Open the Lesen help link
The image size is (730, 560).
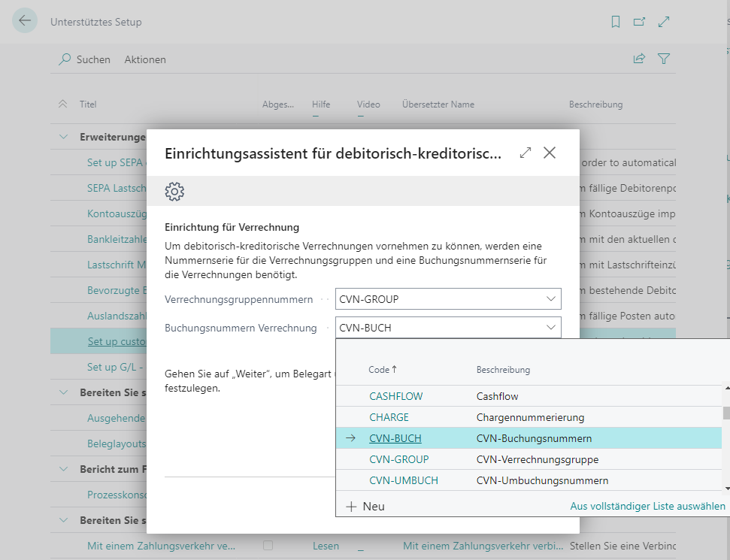[326, 546]
